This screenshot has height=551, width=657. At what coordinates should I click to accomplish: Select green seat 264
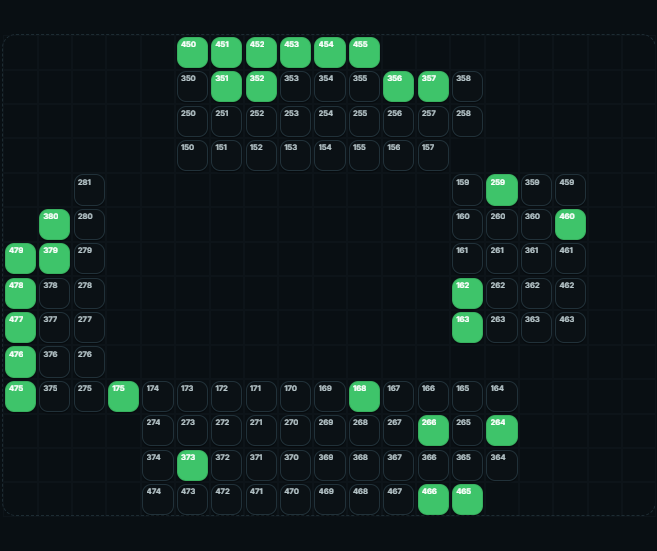[x=502, y=431]
